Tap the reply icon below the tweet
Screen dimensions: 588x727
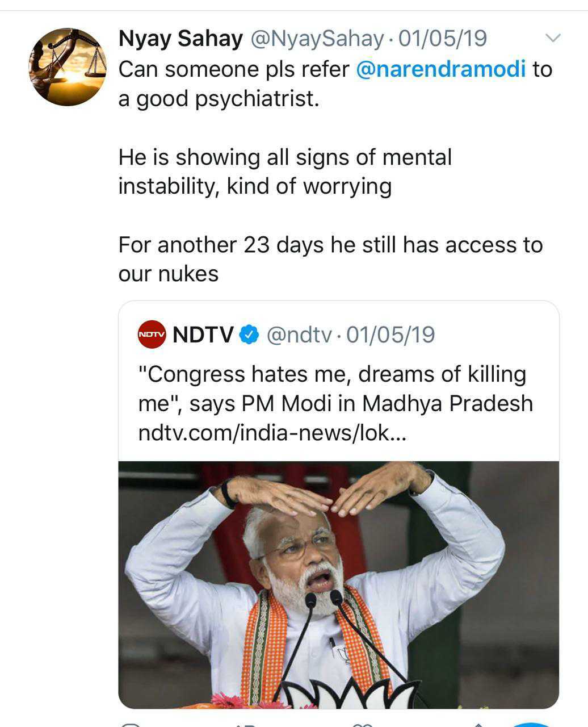pos(131,725)
